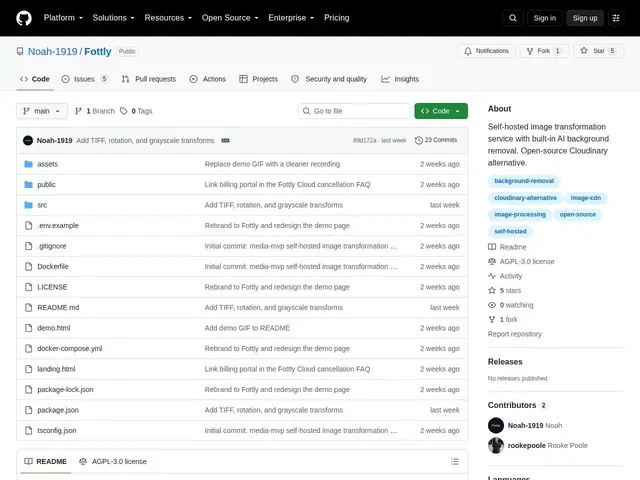View the 0 Tags link

click(x=136, y=111)
